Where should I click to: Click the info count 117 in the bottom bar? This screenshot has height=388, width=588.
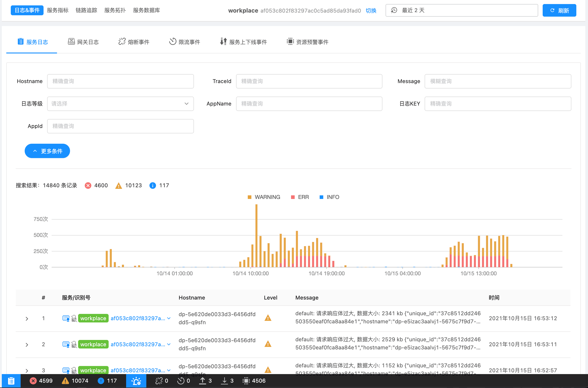click(x=107, y=381)
